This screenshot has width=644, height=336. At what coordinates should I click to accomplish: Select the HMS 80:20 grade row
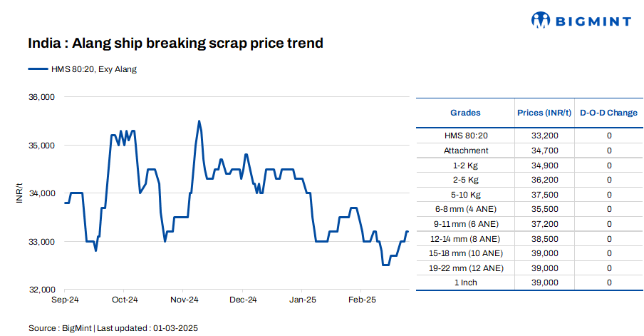pos(465,136)
